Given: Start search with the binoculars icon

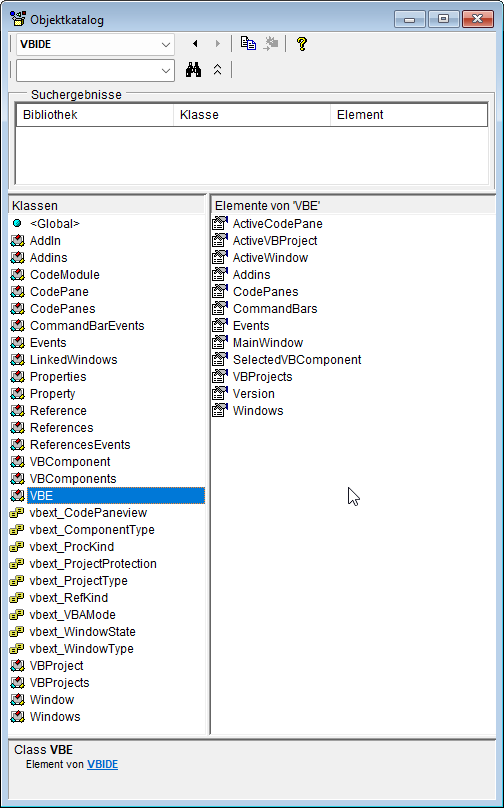Looking at the screenshot, I should click(193, 70).
